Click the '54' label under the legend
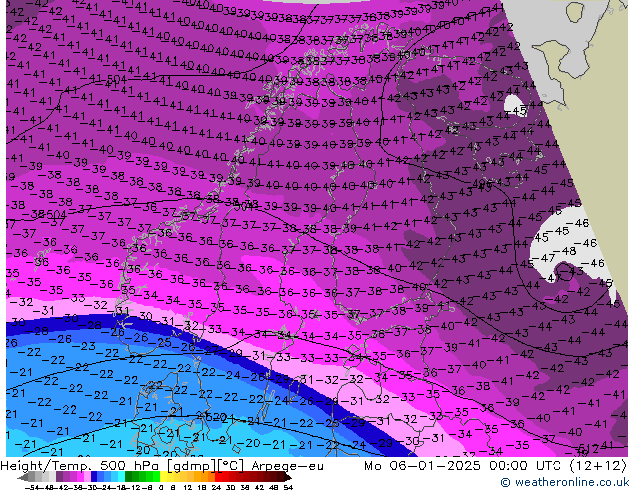 pos(288,487)
